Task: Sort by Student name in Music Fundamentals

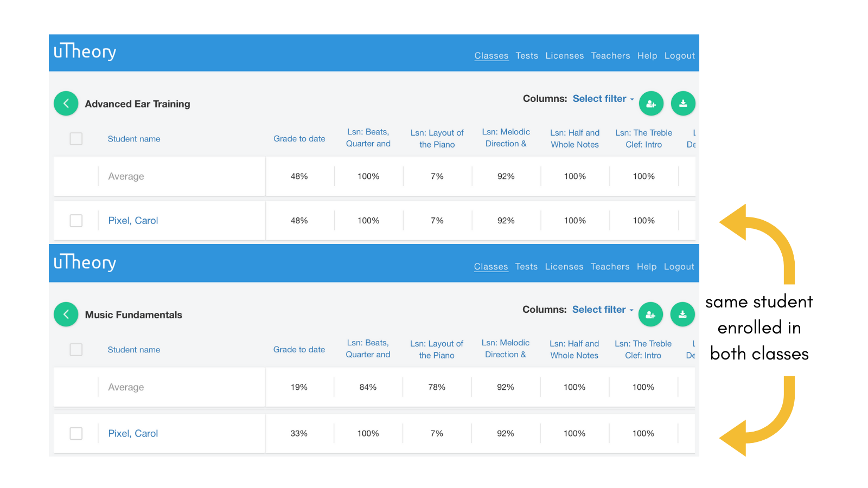Action: (x=134, y=350)
